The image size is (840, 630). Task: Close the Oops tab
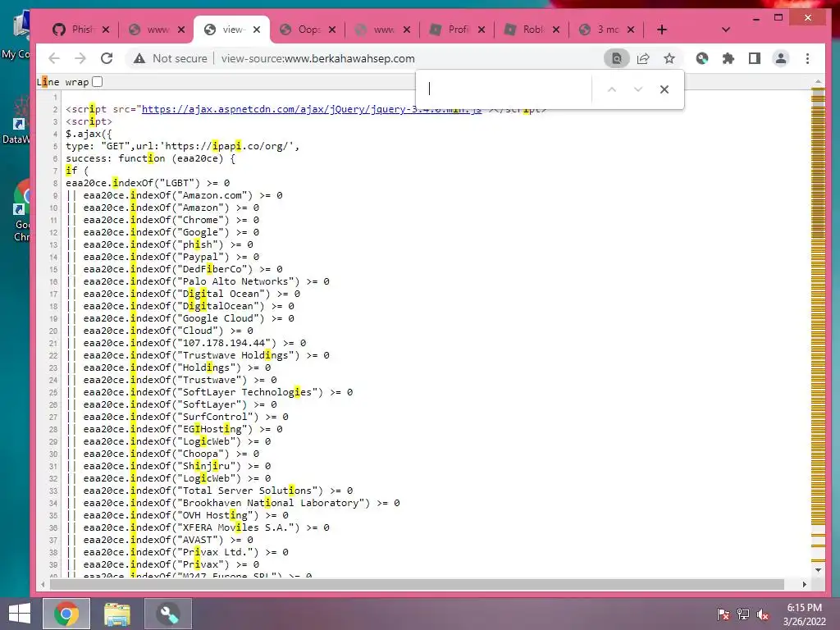point(332,30)
